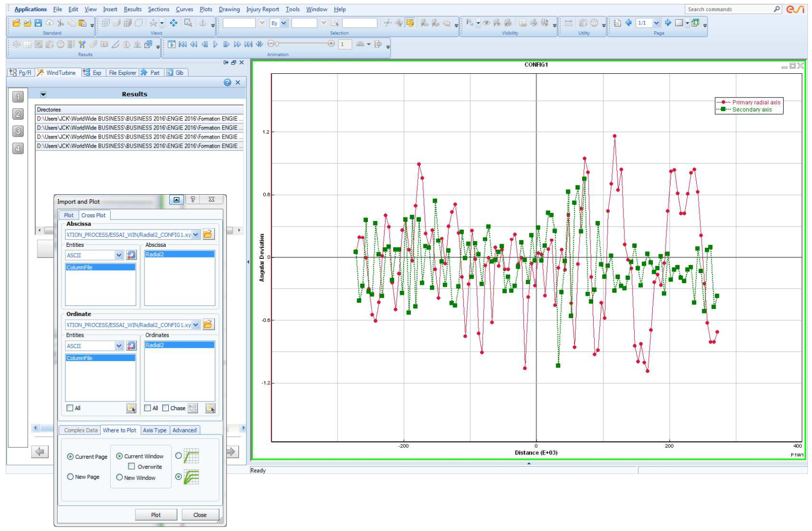Click the animation window play icon
The image size is (812, 531).
point(172,45)
